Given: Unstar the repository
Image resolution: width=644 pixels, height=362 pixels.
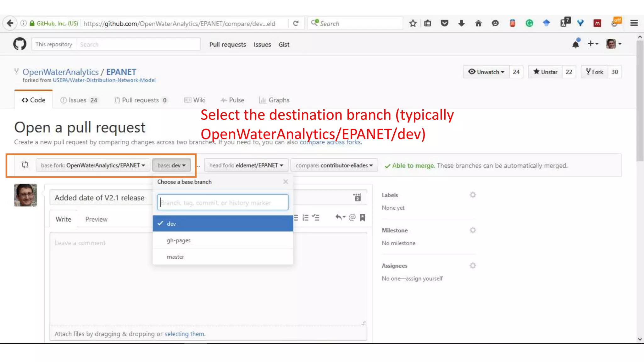Looking at the screenshot, I should click(545, 72).
